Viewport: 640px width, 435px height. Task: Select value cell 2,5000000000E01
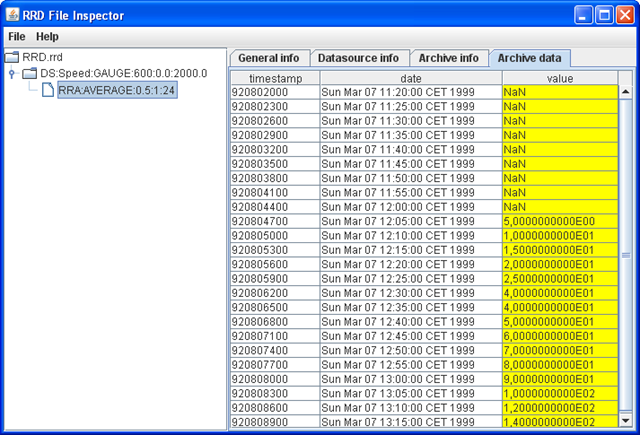point(560,279)
